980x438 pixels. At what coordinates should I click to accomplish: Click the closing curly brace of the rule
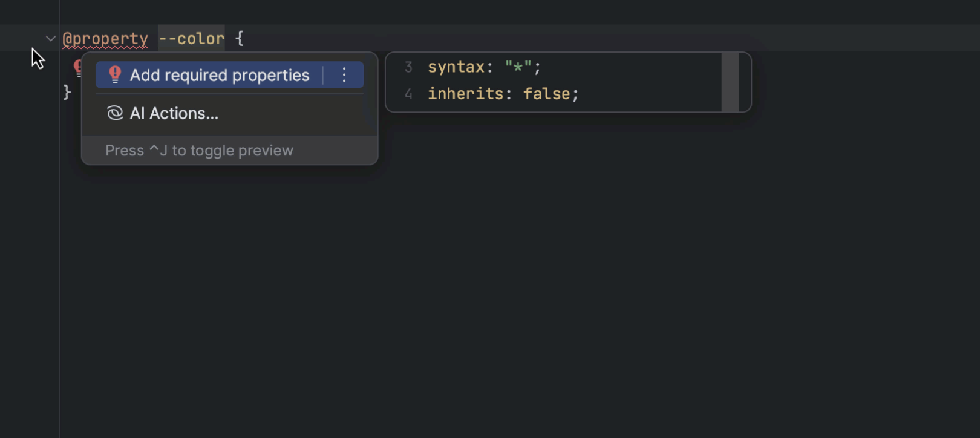click(x=67, y=92)
